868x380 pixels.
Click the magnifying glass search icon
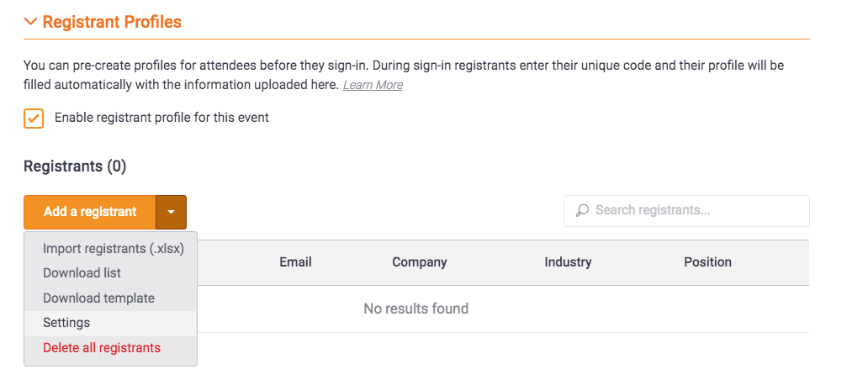point(582,210)
